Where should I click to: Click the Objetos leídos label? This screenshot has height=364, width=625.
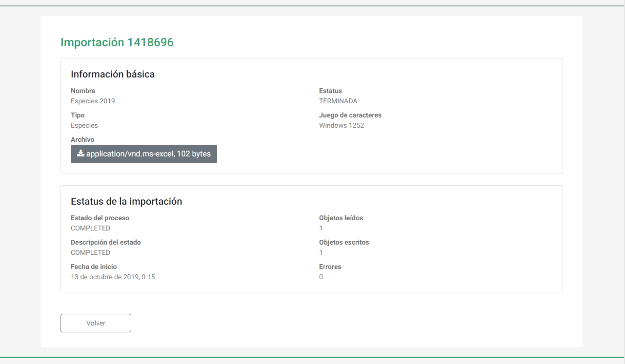[x=341, y=218]
